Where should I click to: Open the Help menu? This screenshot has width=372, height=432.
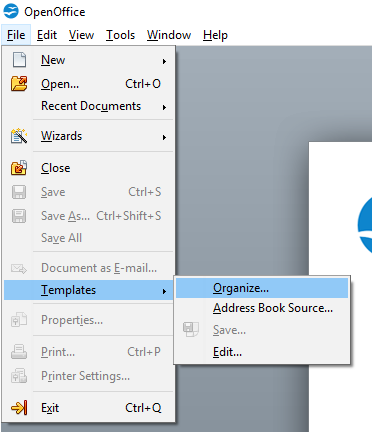215,35
